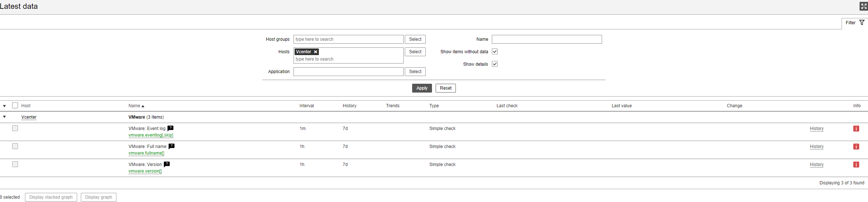Sort by the Name column header

[134, 106]
